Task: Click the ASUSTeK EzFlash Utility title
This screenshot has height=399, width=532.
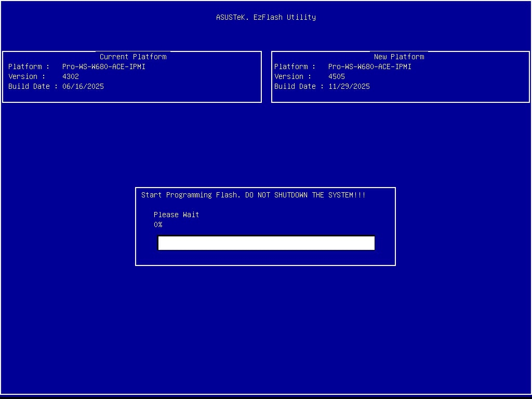Action: pos(265,17)
